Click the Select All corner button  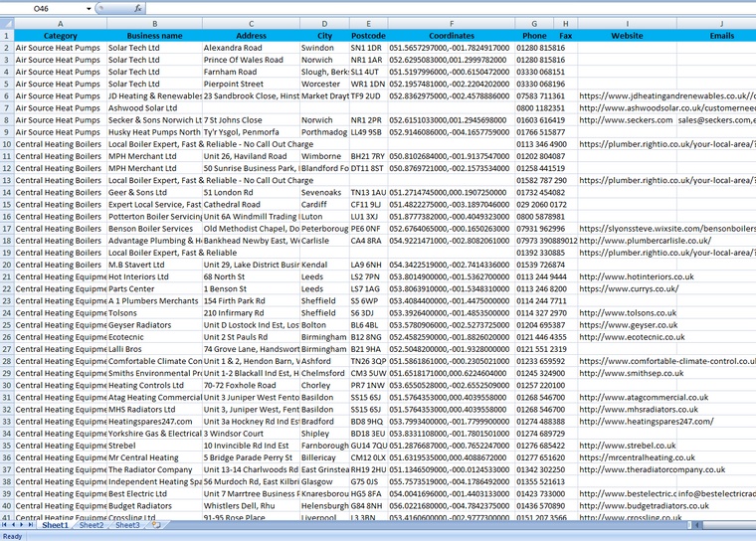(7, 23)
